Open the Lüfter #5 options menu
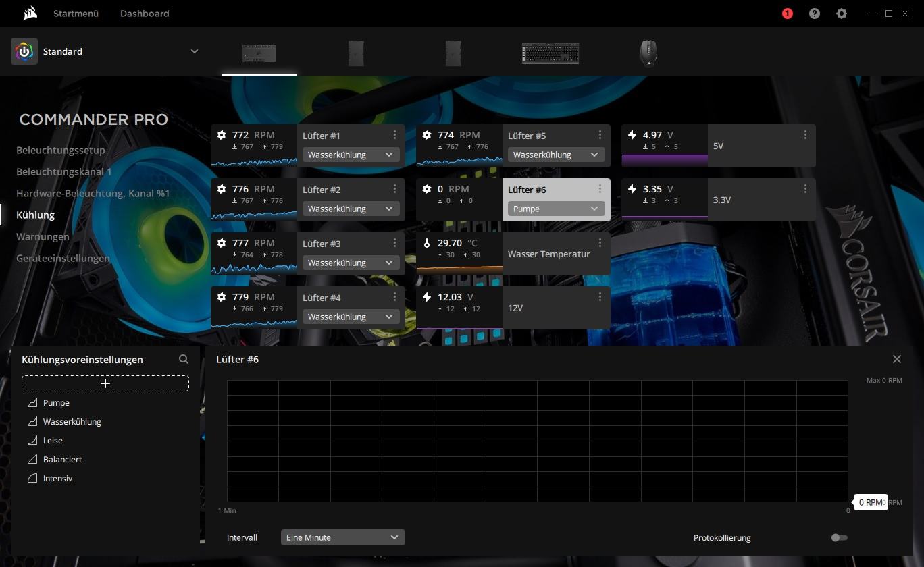The width and height of the screenshot is (924, 567). point(600,135)
